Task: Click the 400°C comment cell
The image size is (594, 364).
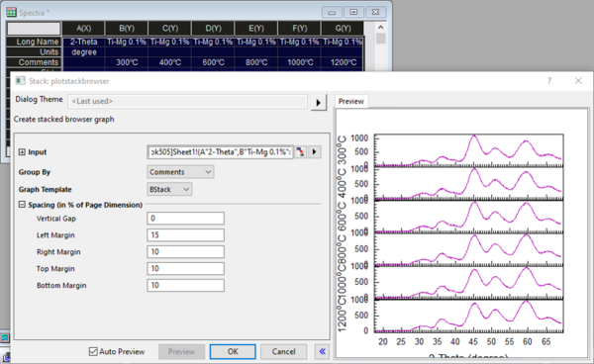Action: (170, 62)
